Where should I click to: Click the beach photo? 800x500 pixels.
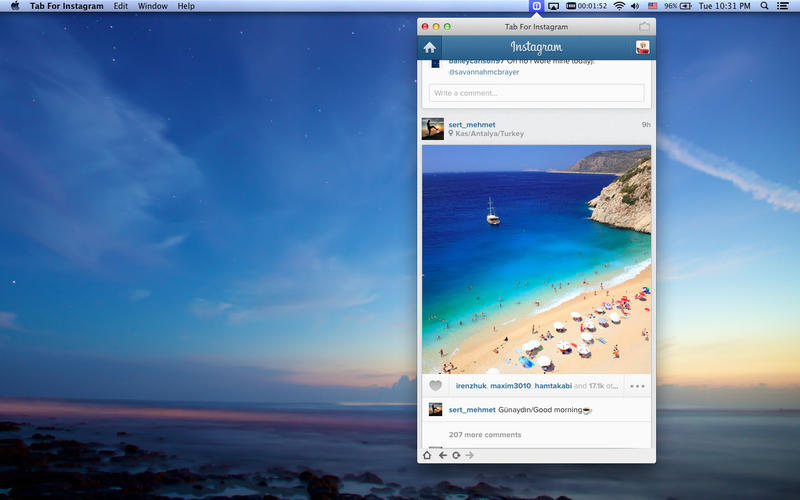click(536, 259)
